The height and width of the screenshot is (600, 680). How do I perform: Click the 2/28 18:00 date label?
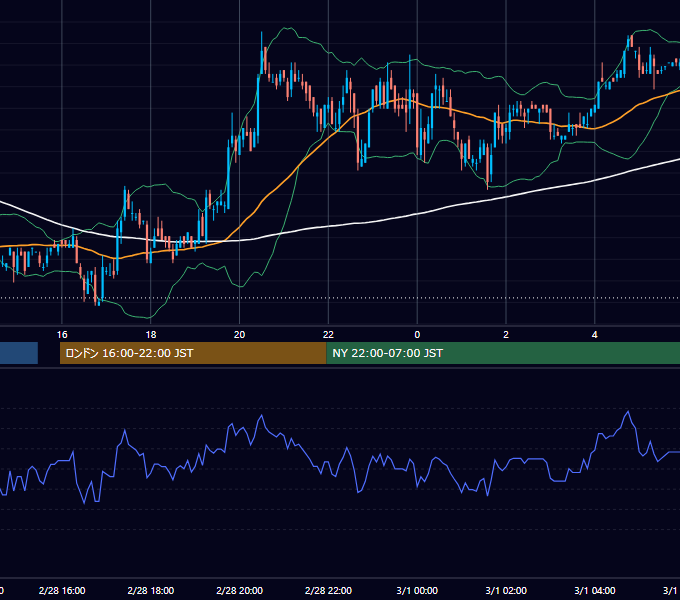(150, 590)
